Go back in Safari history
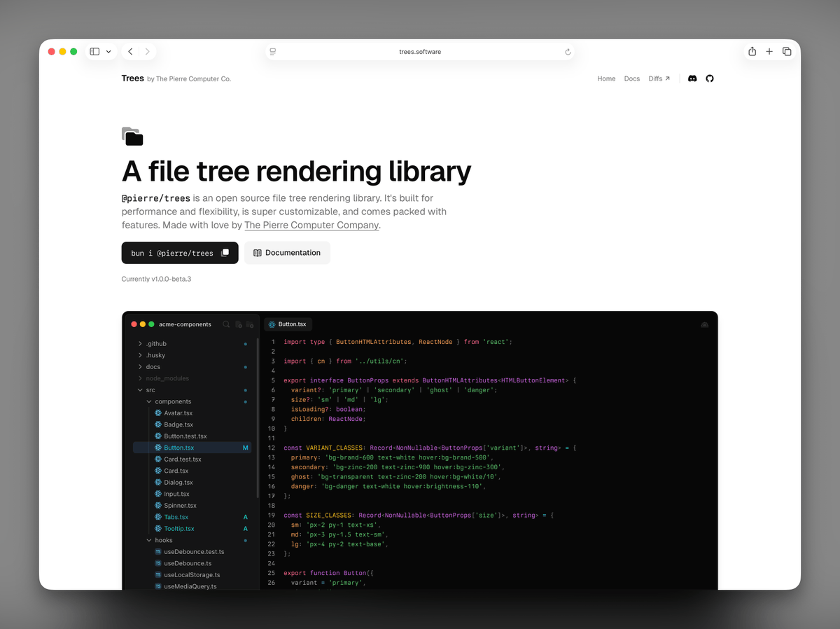 [130, 52]
